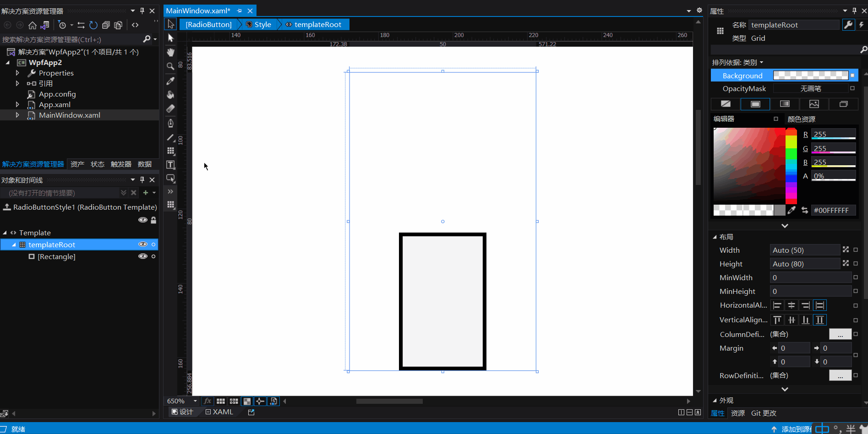Pick the Eyedropper tool in toolbar
868x434 pixels.
point(170,81)
